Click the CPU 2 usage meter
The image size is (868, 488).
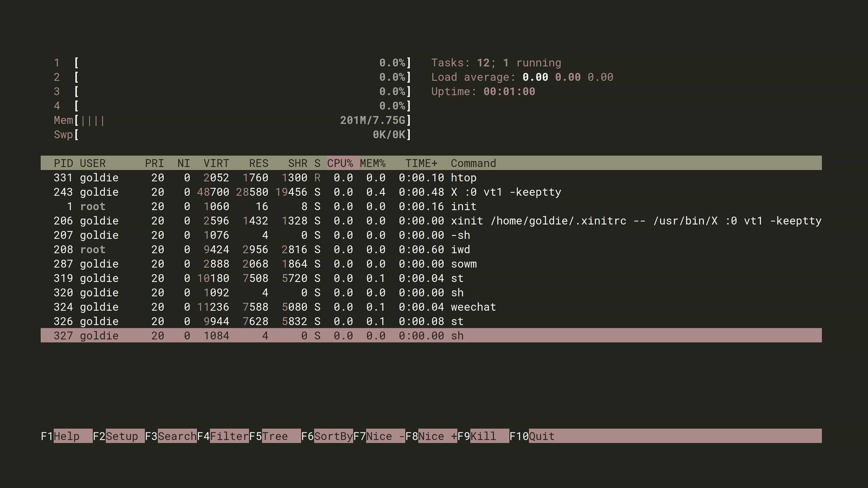pyautogui.click(x=232, y=77)
